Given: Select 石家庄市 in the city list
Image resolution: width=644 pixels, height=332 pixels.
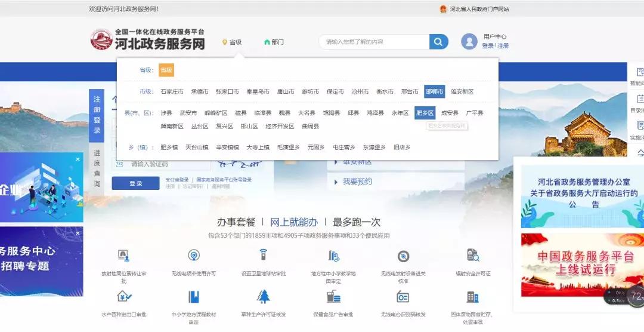Looking at the screenshot, I should 172,92.
